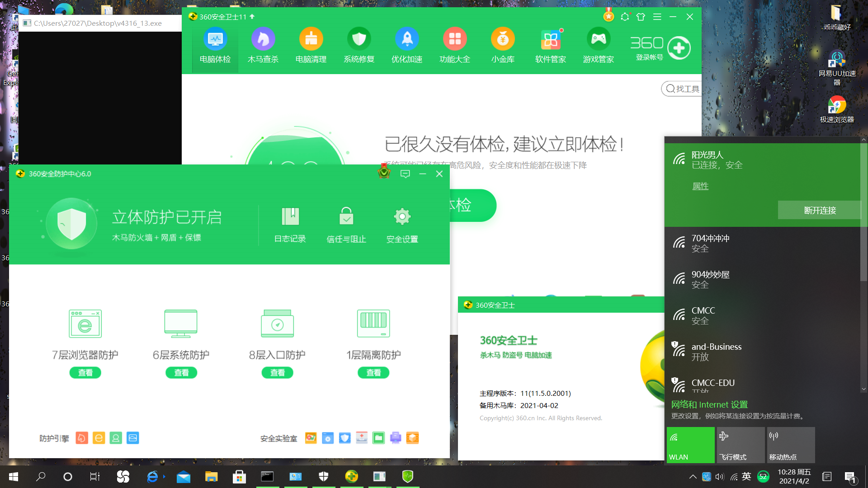Open 日志记录 log icon
The image size is (868, 488).
290,217
